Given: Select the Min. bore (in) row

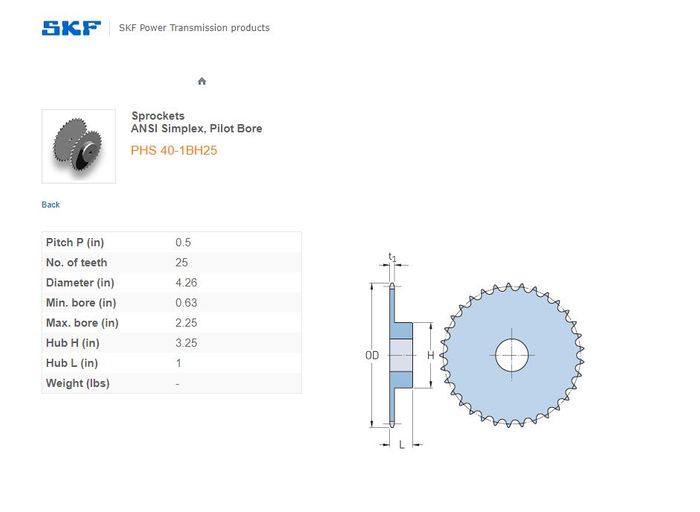Looking at the screenshot, I should coord(171,303).
